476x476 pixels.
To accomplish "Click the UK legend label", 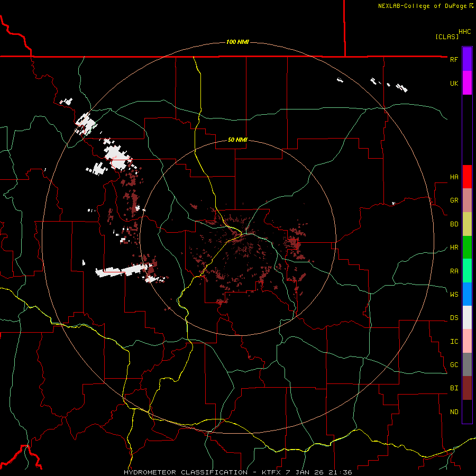I will click(x=454, y=83).
